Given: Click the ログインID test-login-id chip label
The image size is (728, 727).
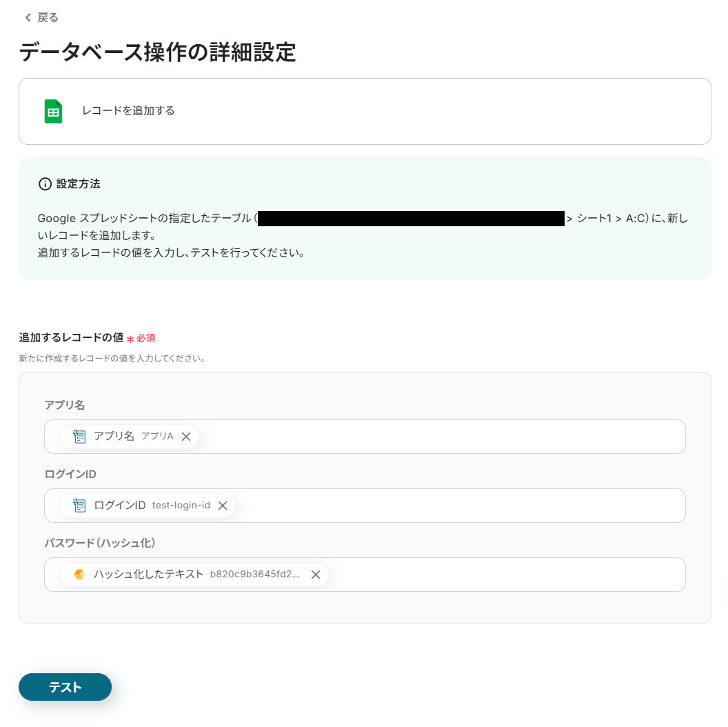Looking at the screenshot, I should click(152, 506).
